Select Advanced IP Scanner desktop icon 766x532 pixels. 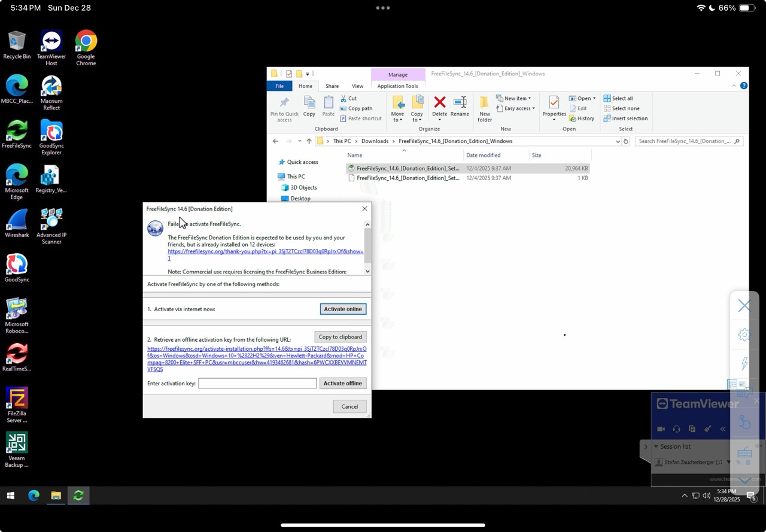pos(51,226)
